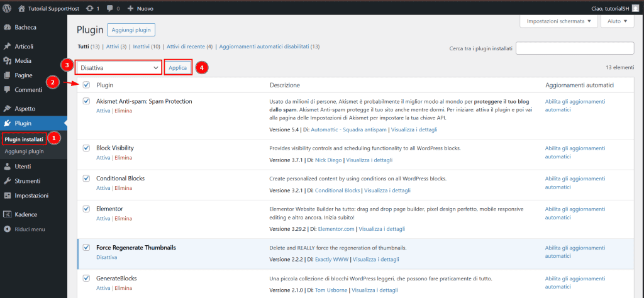Open the Exactly WWW author link
The image size is (644, 298).
point(332,260)
